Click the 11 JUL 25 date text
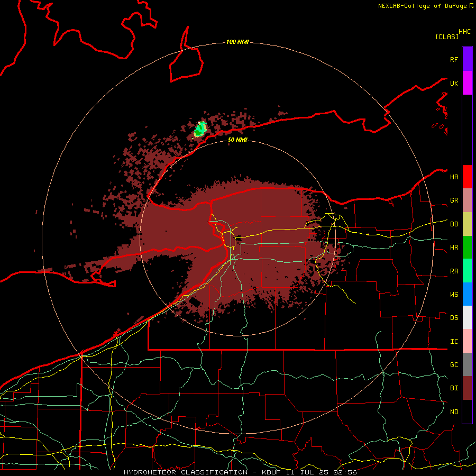Screen dimensions: 476x476 [x=307, y=472]
